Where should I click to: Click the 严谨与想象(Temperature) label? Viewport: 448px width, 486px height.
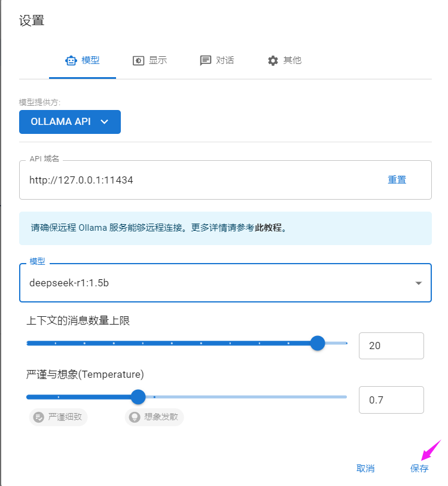tap(85, 374)
